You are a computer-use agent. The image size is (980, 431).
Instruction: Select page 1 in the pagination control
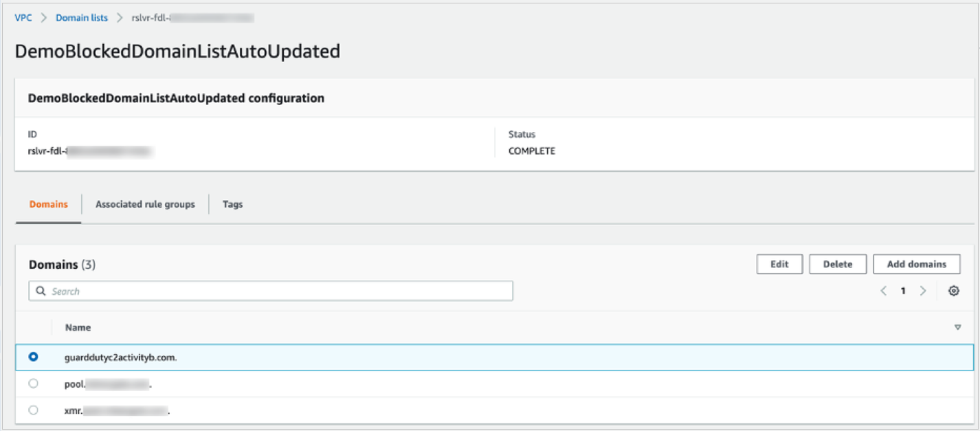(903, 291)
